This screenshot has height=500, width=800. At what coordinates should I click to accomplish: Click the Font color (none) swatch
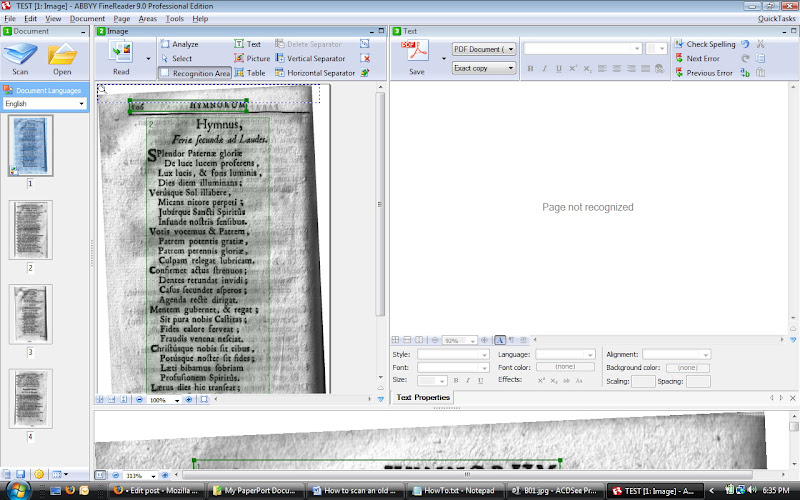pos(565,367)
